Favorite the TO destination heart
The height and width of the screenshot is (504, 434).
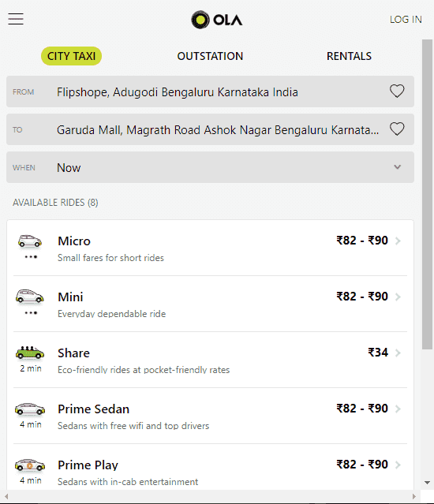(397, 129)
